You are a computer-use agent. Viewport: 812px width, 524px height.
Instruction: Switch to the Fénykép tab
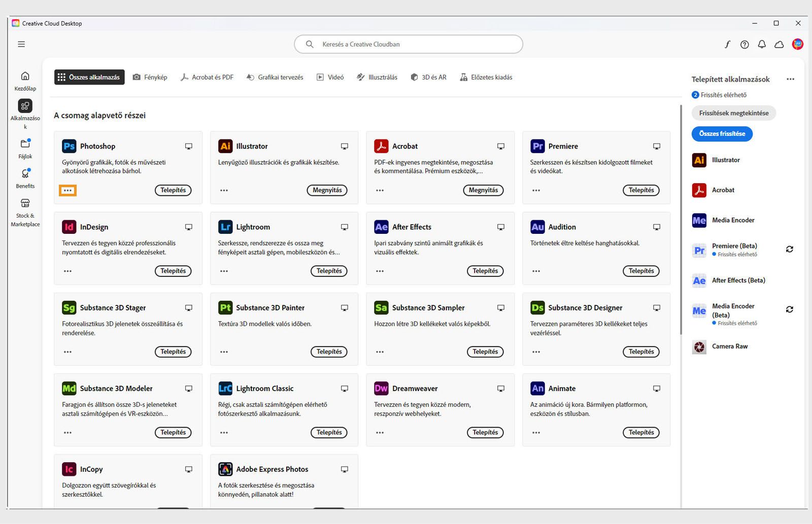coord(150,77)
